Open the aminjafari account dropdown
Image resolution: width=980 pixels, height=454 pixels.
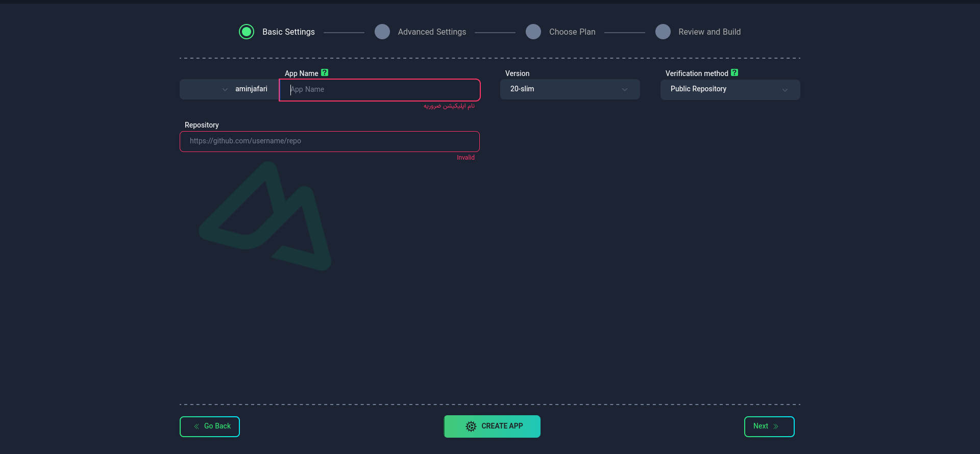(x=229, y=89)
